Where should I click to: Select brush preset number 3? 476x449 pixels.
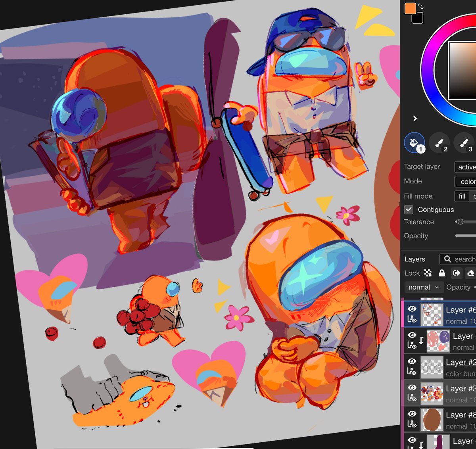coord(464,143)
